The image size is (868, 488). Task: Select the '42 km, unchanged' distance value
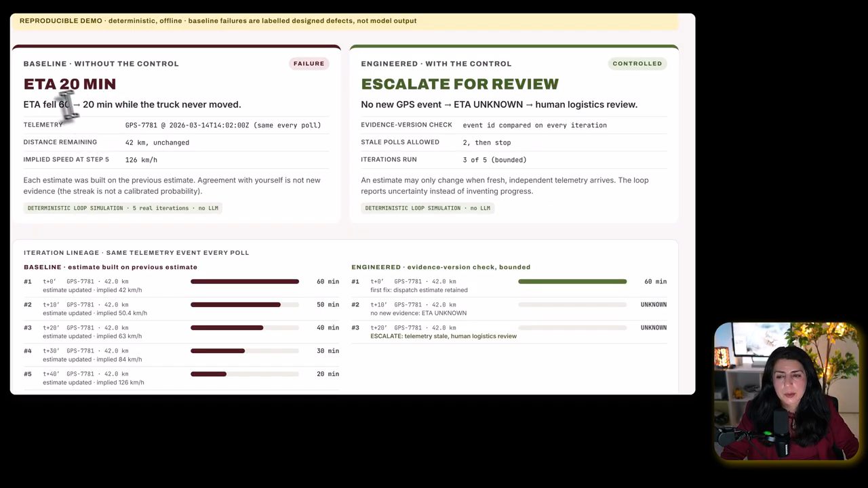(x=157, y=143)
